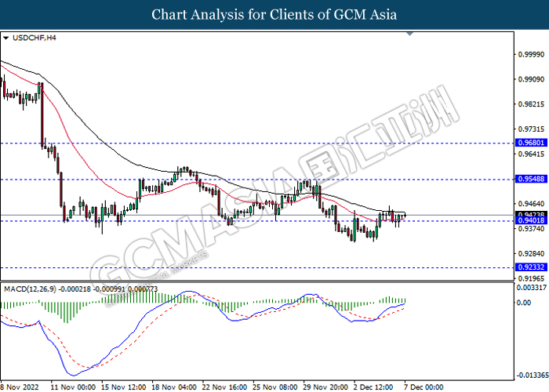This screenshot has height=392, width=549.
Task: Click the 0.92840 price axis value
Action: [531, 253]
